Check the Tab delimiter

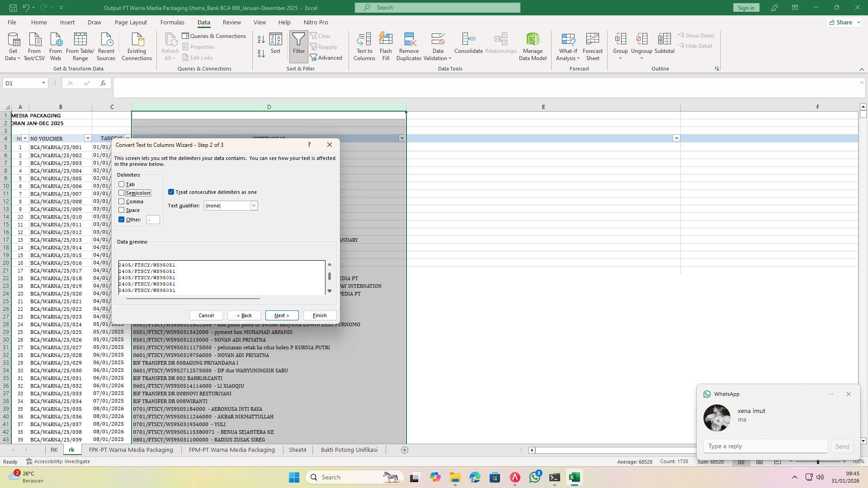tap(122, 184)
